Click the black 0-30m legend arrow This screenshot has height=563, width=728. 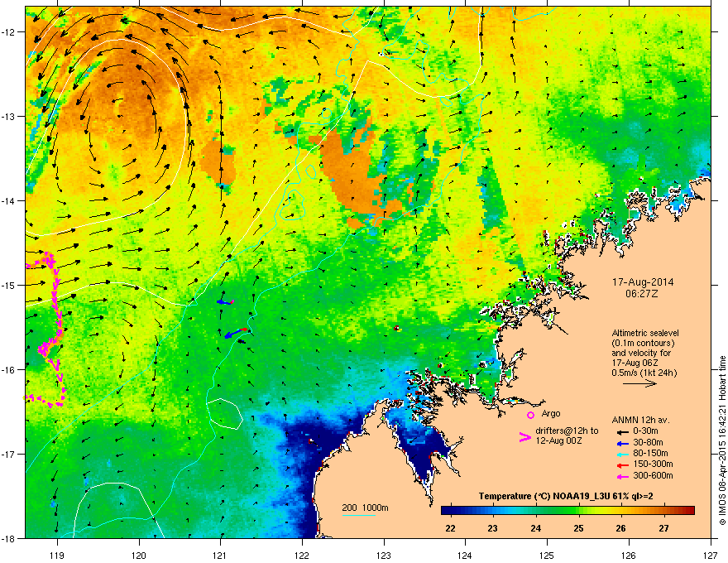[x=622, y=432]
